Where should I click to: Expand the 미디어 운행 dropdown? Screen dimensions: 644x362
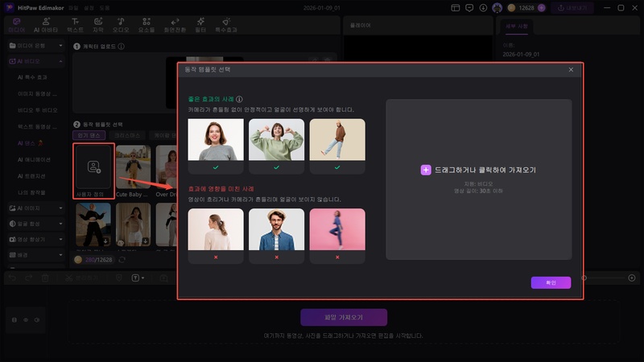[x=61, y=46]
